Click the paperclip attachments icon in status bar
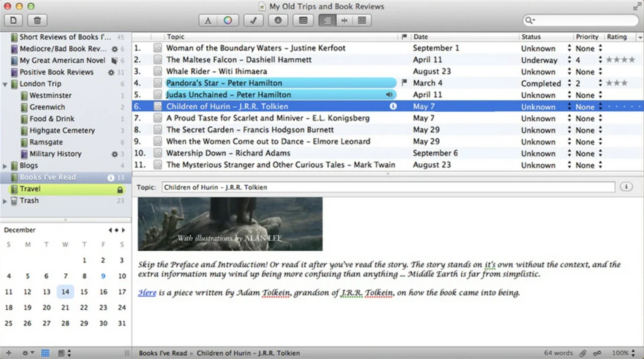The width and height of the screenshot is (644, 359). 583,353
